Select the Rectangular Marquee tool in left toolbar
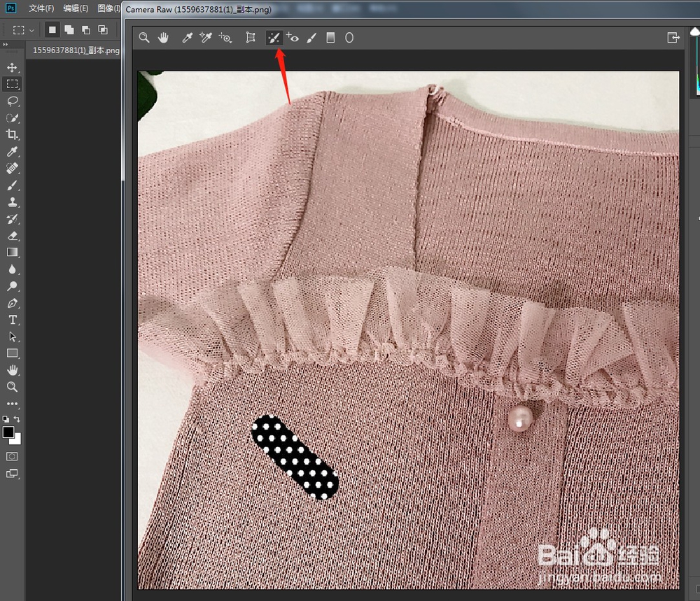 tap(12, 84)
